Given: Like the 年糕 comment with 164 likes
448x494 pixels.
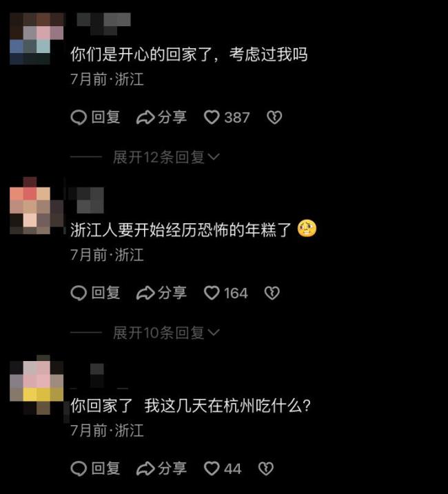Looking at the screenshot, I should 212,293.
